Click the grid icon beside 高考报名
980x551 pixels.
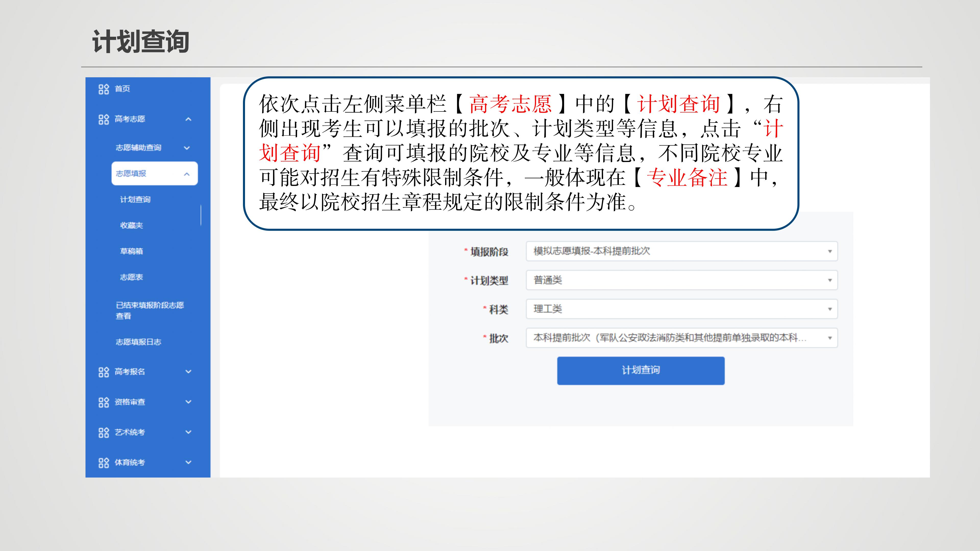(x=103, y=372)
